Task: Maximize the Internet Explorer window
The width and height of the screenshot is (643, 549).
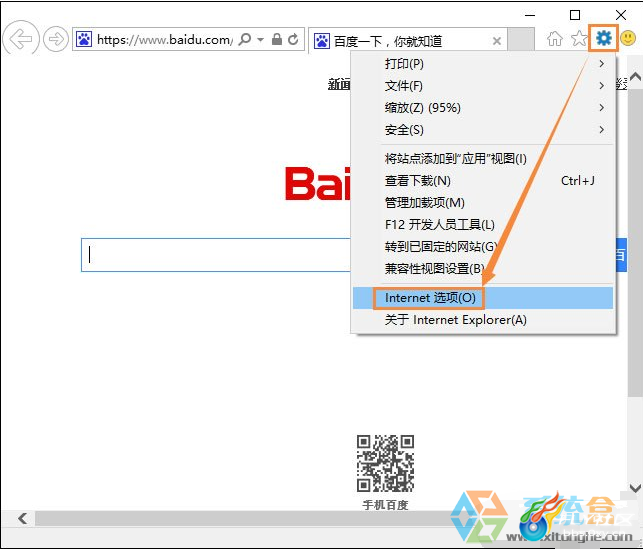Action: (x=575, y=15)
